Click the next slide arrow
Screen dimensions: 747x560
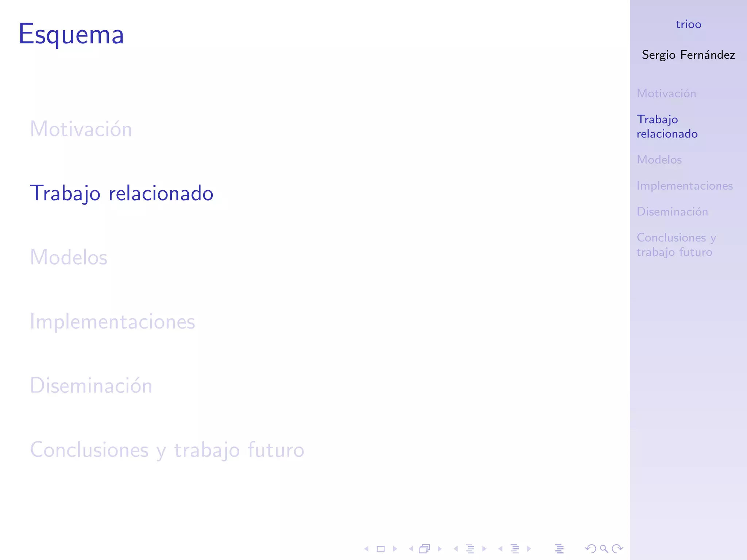click(x=395, y=549)
